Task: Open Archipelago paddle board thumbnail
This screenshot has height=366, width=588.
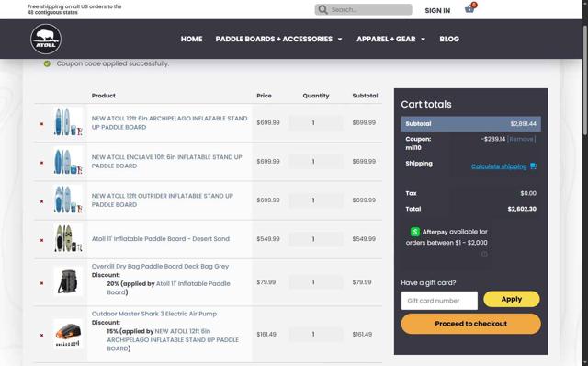Action: click(x=68, y=122)
